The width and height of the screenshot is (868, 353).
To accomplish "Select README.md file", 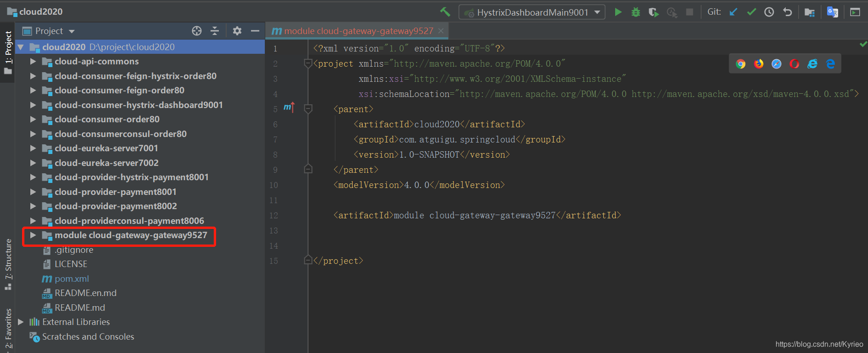I will tap(80, 308).
